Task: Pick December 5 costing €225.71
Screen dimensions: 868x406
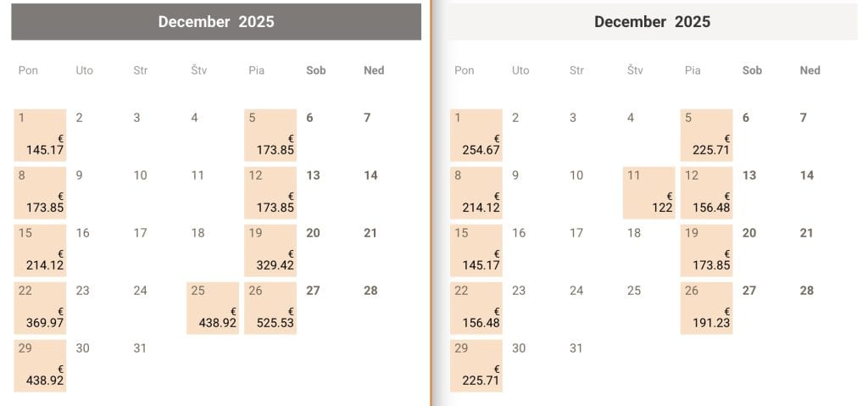Action: tap(706, 135)
